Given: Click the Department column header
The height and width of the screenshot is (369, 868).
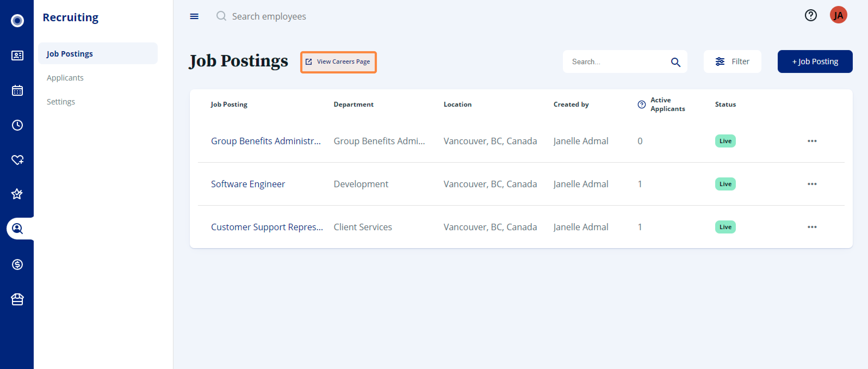Looking at the screenshot, I should point(354,104).
